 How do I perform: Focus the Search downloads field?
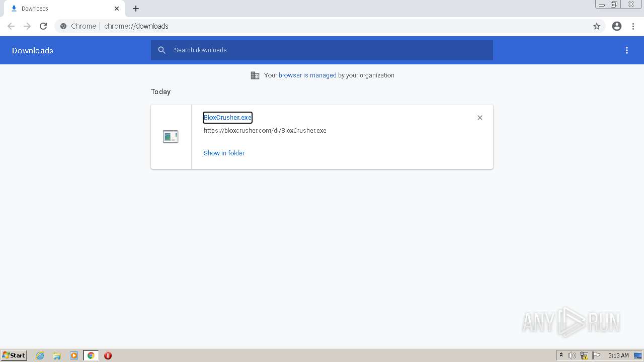click(x=322, y=50)
